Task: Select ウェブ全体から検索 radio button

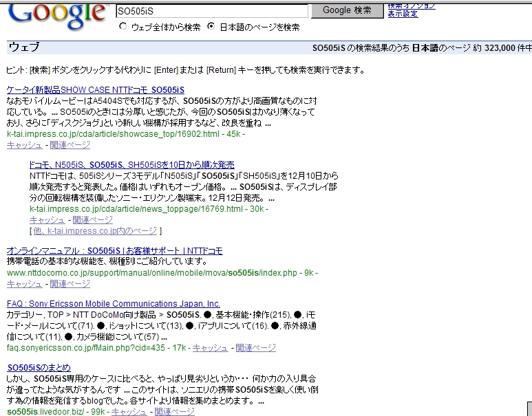Action: tap(123, 26)
